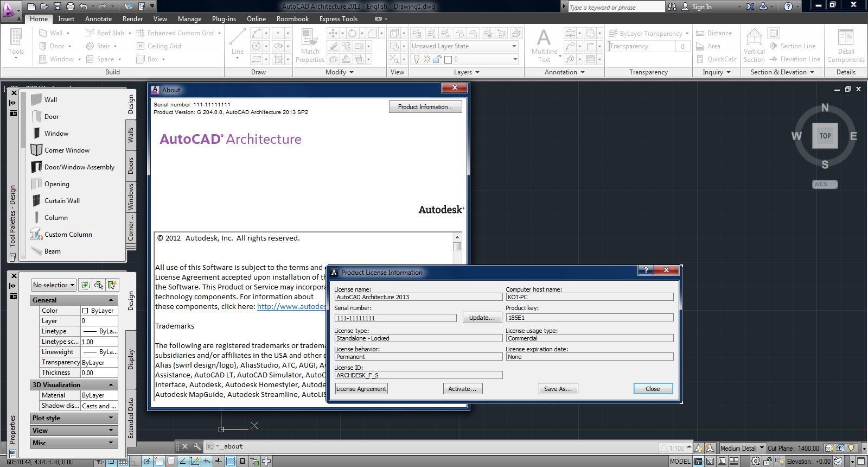Open the Render ribbon tab
The height and width of the screenshot is (467, 868).
[133, 19]
